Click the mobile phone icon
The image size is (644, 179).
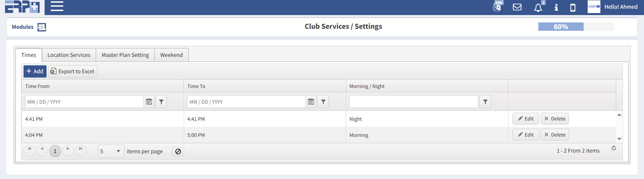tap(573, 8)
